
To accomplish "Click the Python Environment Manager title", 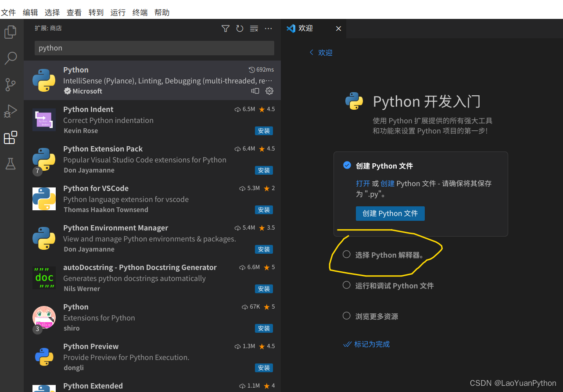I will click(x=116, y=228).
